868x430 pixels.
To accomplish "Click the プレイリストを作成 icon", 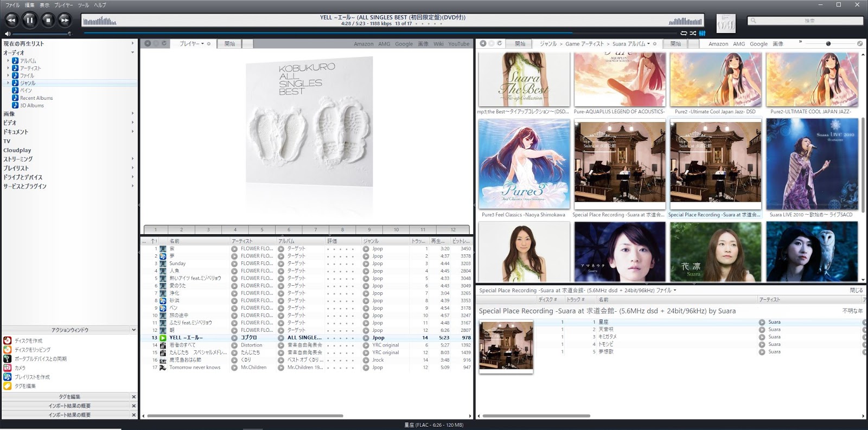I will pos(7,377).
